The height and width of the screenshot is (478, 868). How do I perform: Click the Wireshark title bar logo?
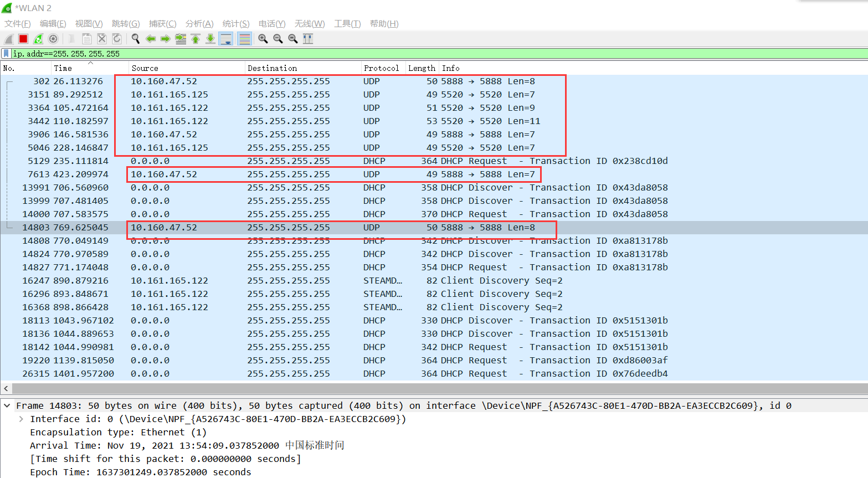[x=7, y=8]
